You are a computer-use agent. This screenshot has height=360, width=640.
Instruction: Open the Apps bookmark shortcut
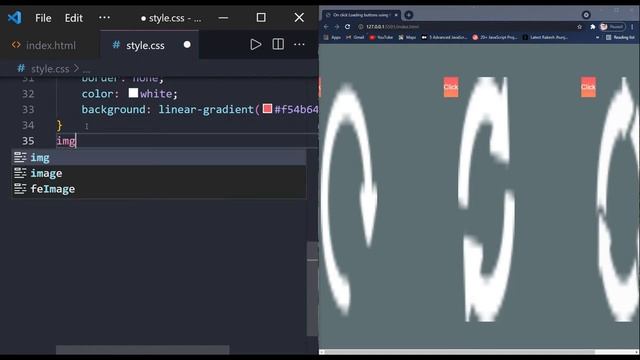[332, 37]
